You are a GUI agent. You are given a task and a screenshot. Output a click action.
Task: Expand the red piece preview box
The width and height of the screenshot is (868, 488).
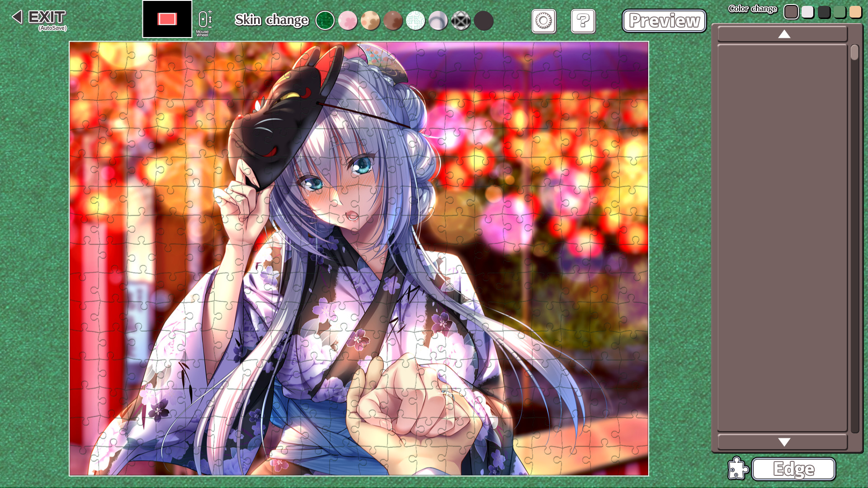tap(166, 19)
